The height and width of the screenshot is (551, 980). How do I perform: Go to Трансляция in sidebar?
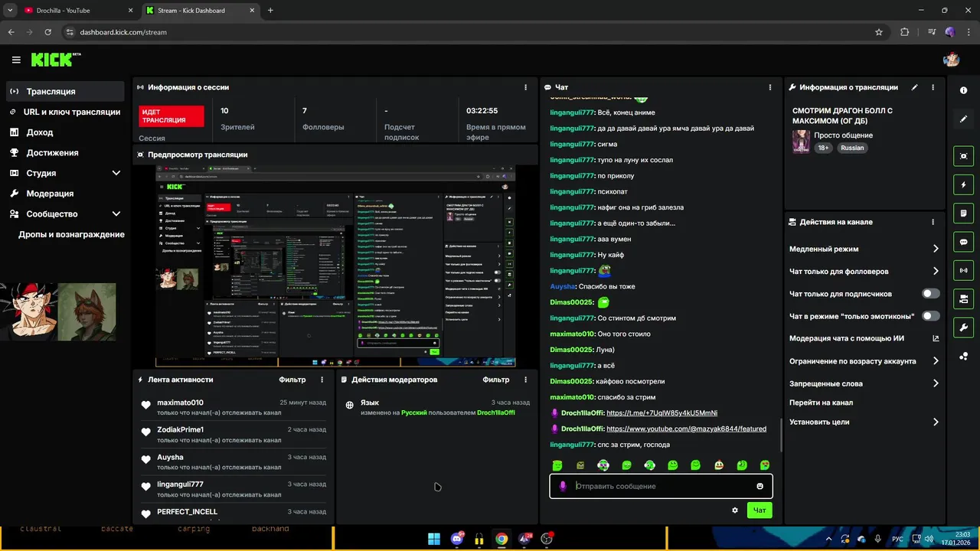coord(64,91)
